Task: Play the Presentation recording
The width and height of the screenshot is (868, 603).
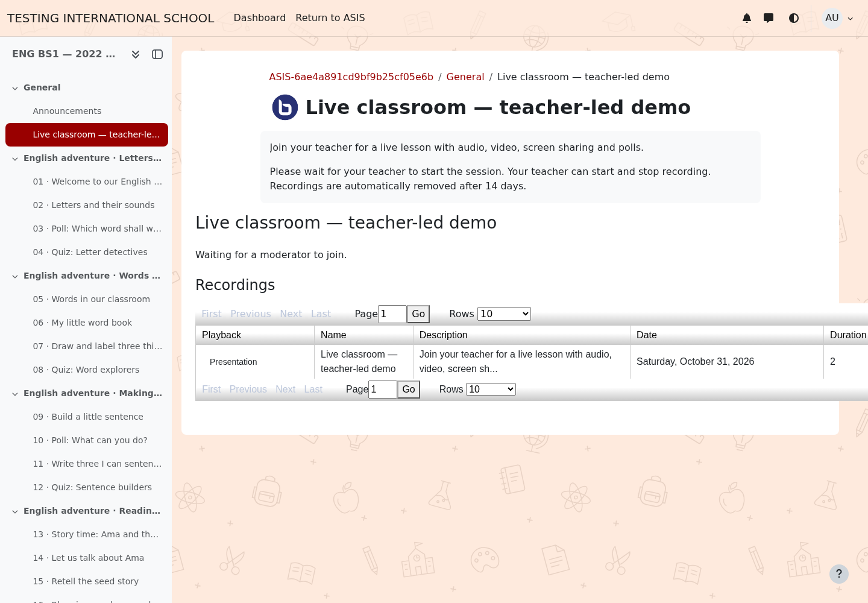Action: tap(233, 362)
